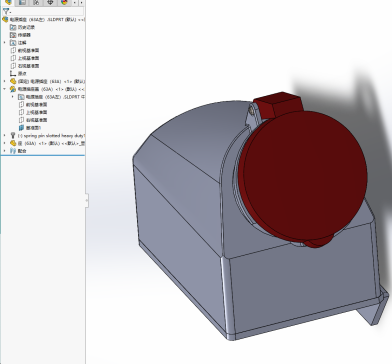Collapse the socket cover component (63A) <1>
The height and width of the screenshot is (364, 392).
[5, 89]
